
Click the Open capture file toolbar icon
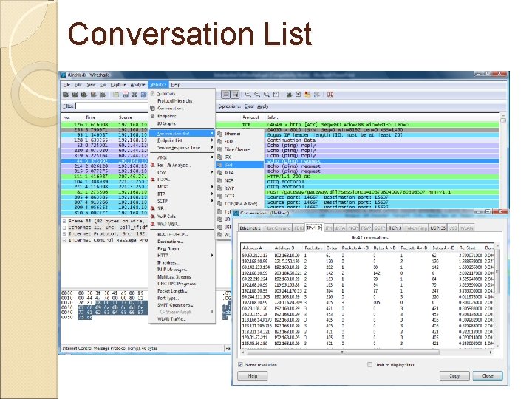coord(116,95)
